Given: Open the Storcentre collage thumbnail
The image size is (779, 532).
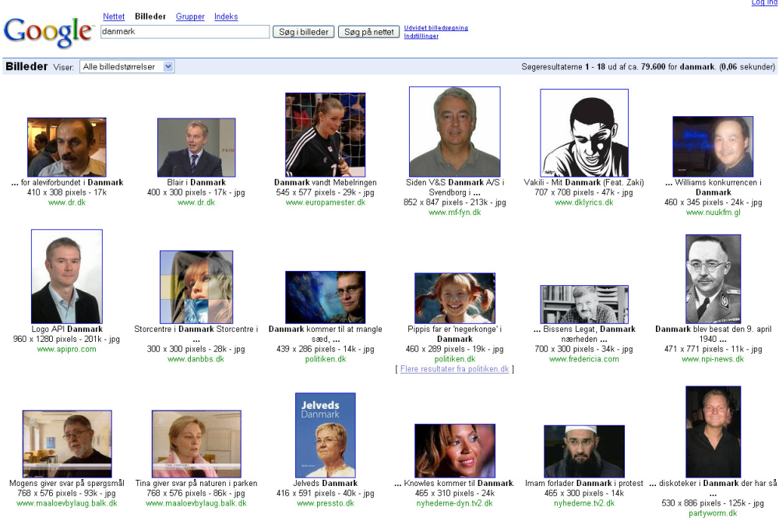Looking at the screenshot, I should click(196, 287).
